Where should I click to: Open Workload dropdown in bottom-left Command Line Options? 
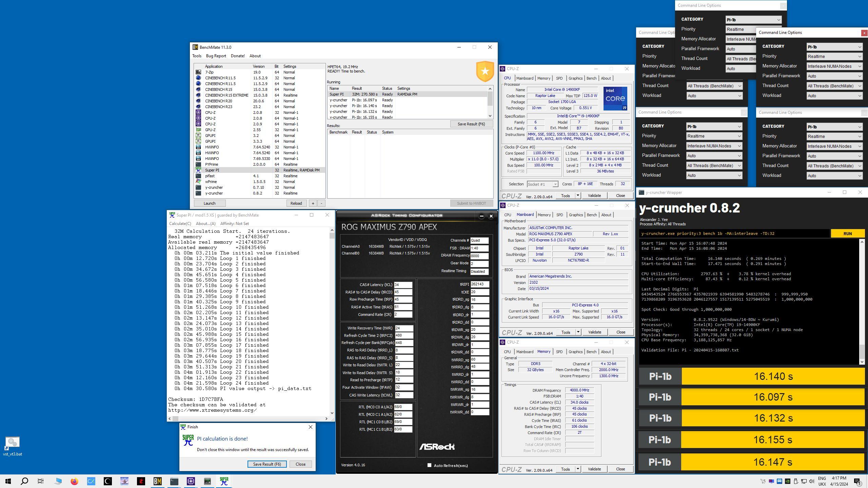coord(714,176)
